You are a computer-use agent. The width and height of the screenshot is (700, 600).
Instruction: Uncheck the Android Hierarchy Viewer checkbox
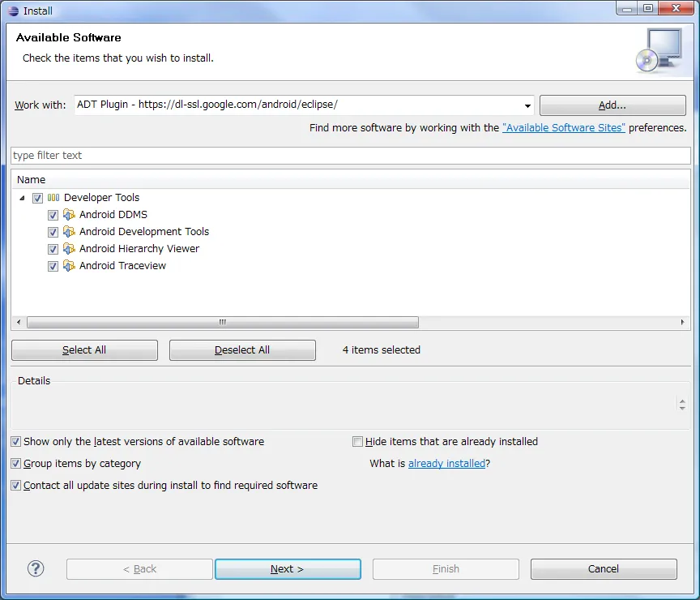pyautogui.click(x=53, y=249)
